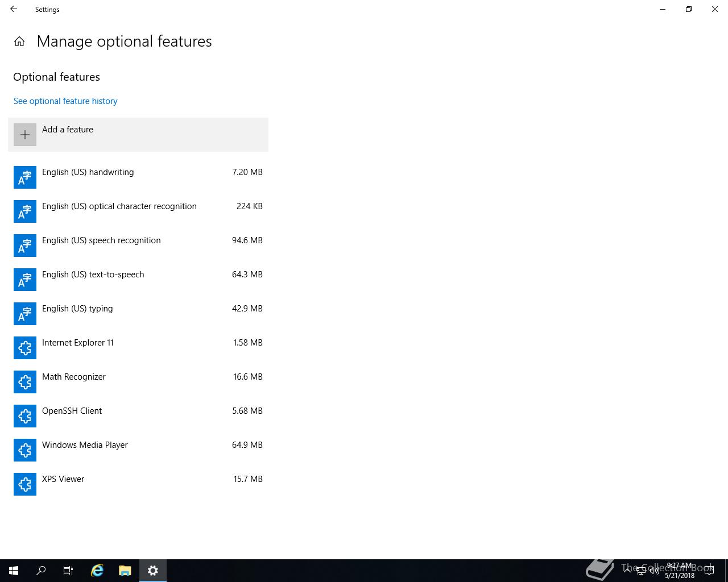The height and width of the screenshot is (582, 728).
Task: Select Windows Media Player text
Action: pos(85,445)
